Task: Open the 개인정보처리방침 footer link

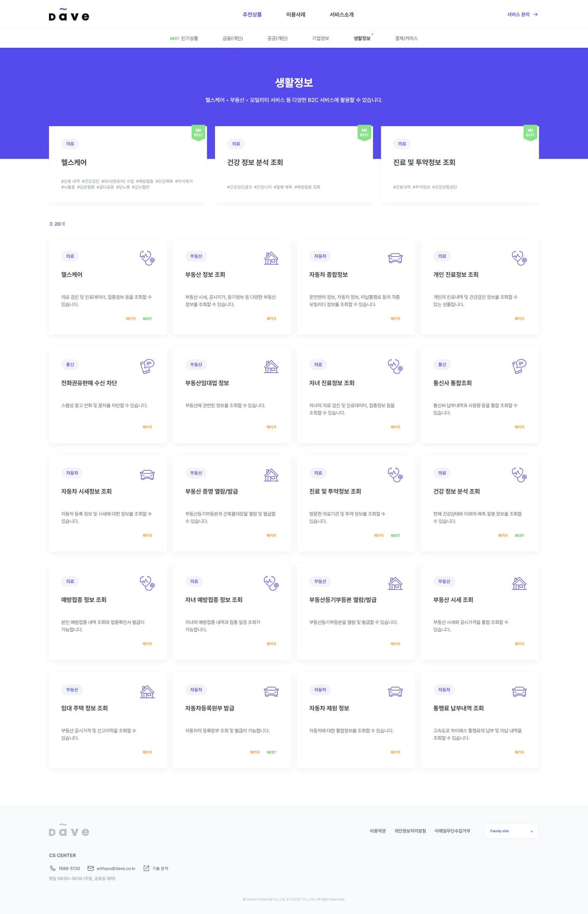Action: pos(410,831)
